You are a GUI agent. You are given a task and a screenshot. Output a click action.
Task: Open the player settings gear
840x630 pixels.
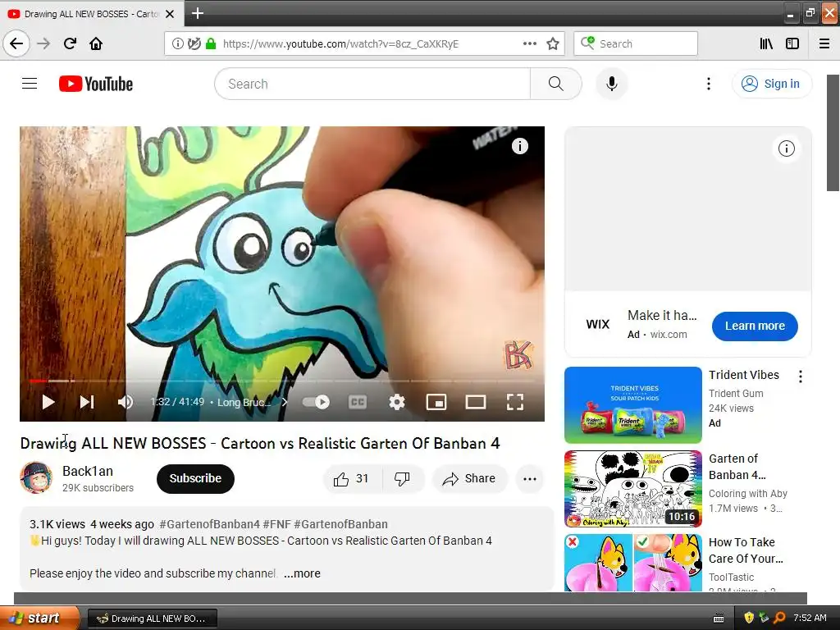click(x=396, y=402)
